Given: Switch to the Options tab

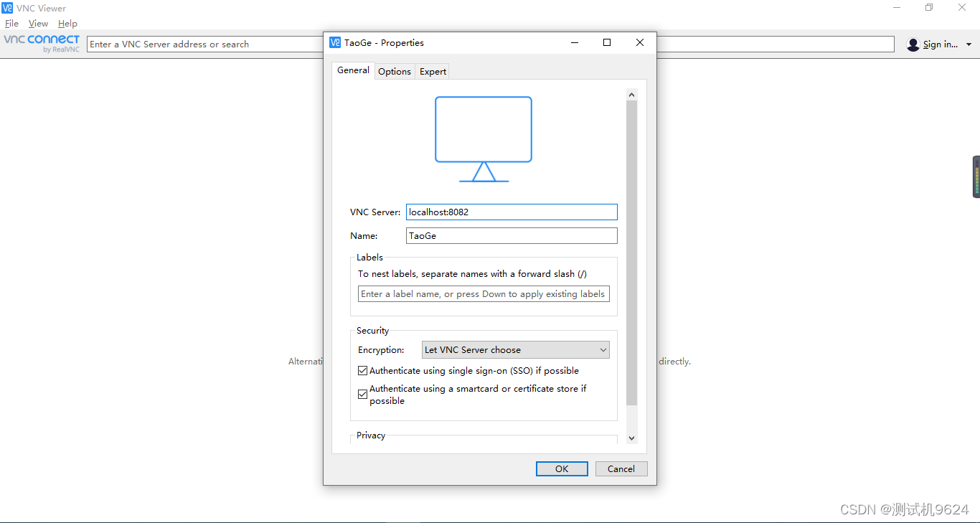Looking at the screenshot, I should tap(395, 71).
